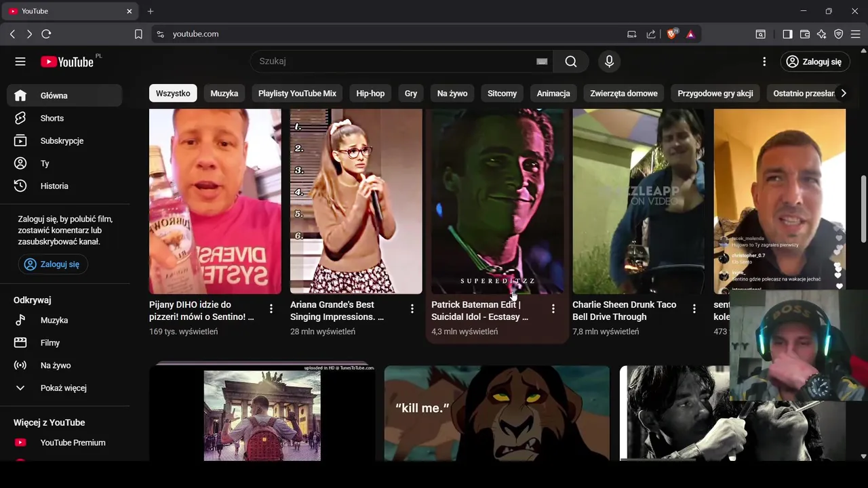Open YouTube settings three-dot menu next to Zaloguj się
Viewport: 868px width, 488px height.
click(764, 62)
